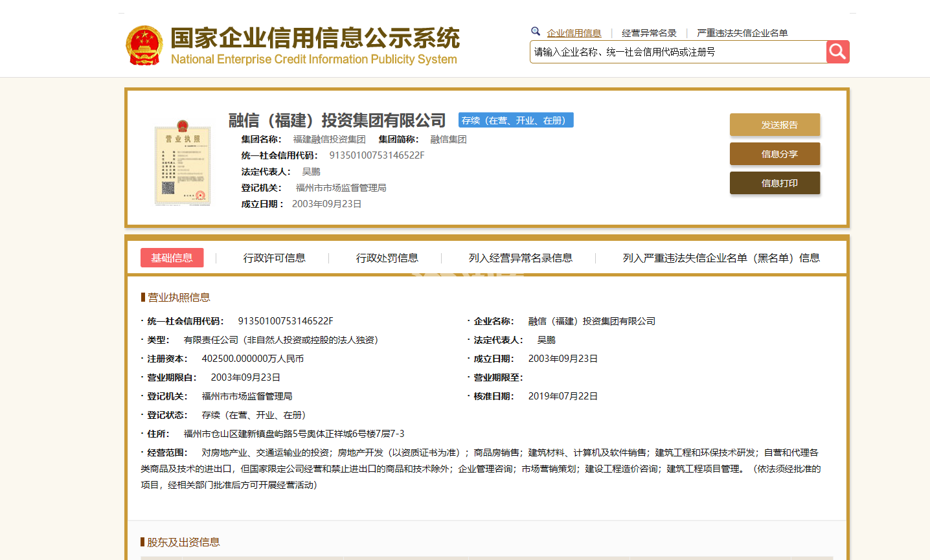Click legal representative 吴鹏 in header card

(311, 172)
